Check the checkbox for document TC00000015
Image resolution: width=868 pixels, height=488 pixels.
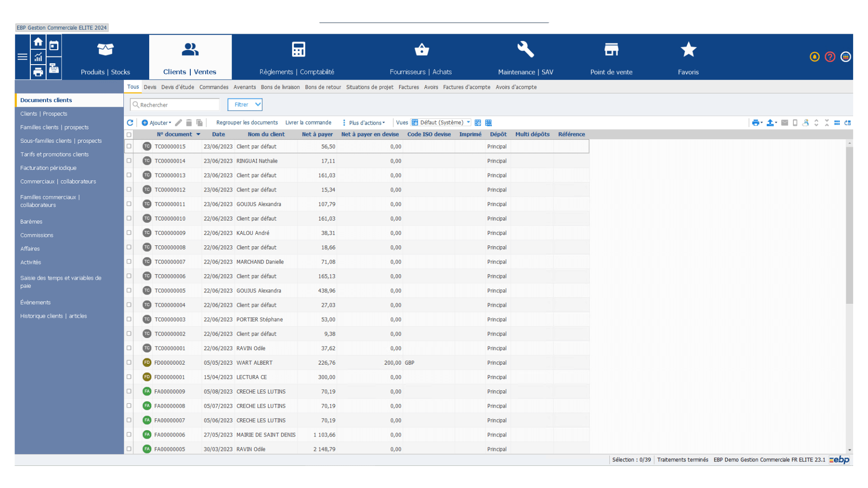click(x=129, y=146)
